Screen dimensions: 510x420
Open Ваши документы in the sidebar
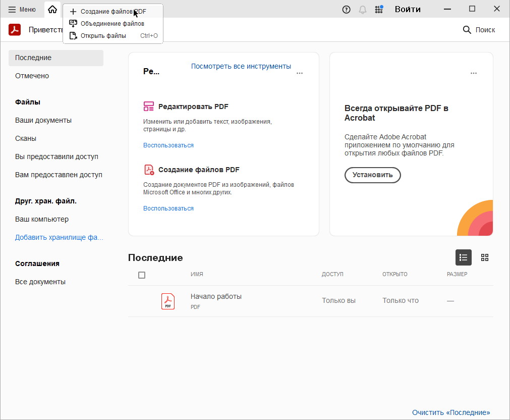[43, 121]
